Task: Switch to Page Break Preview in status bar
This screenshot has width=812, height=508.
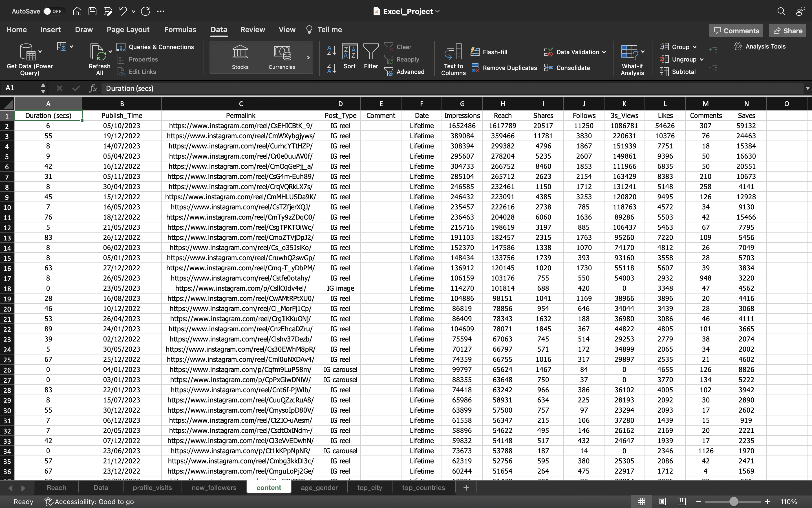Action: point(681,502)
